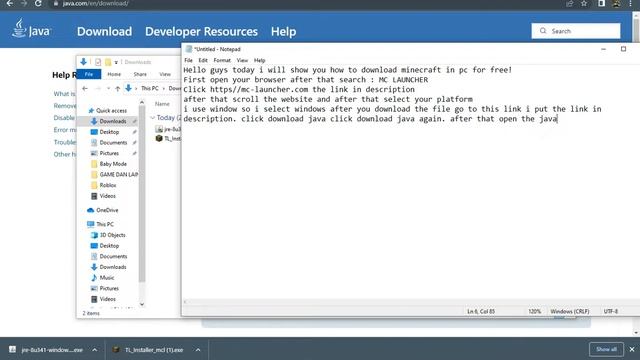640x360 pixels.
Task: Open File tab in File Explorer
Action: point(89,74)
